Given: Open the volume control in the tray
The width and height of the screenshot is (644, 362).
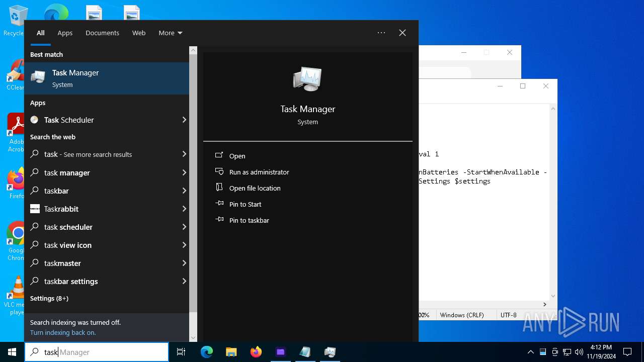Looking at the screenshot, I should [x=579, y=352].
